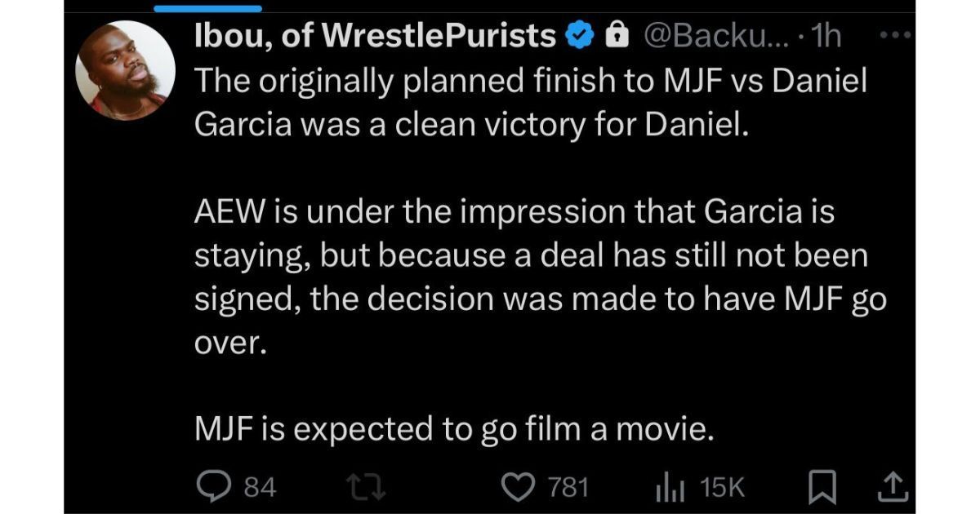Tap the share upload arrow icon

point(893,487)
